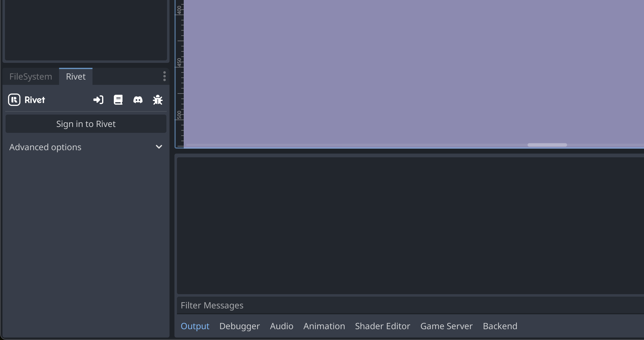This screenshot has height=340, width=644.
Task: Open the Rivet documentation icon
Action: [118, 99]
